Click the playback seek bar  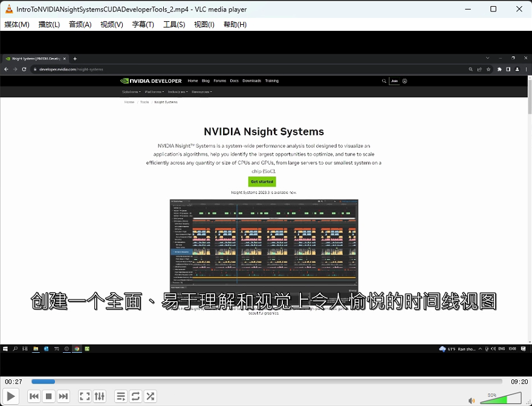tap(266, 382)
